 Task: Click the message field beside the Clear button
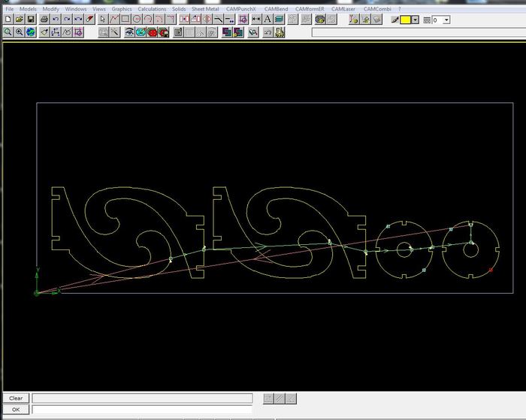tap(142, 398)
